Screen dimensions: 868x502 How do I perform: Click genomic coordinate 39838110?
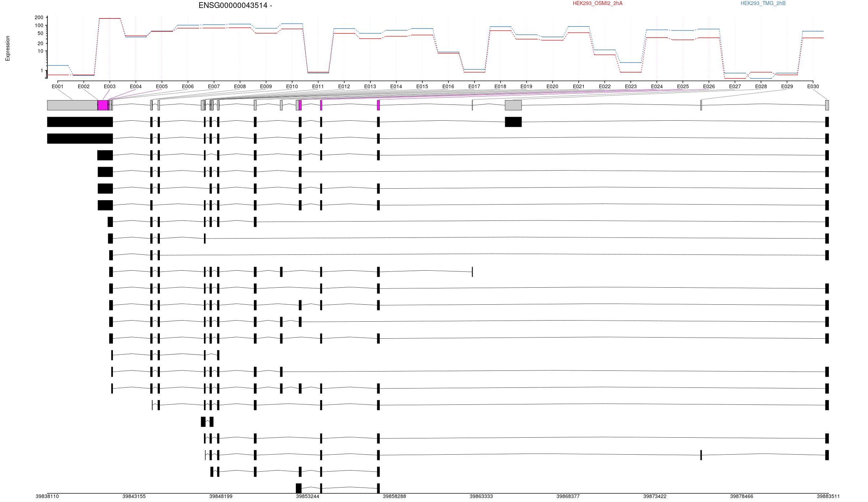click(47, 497)
